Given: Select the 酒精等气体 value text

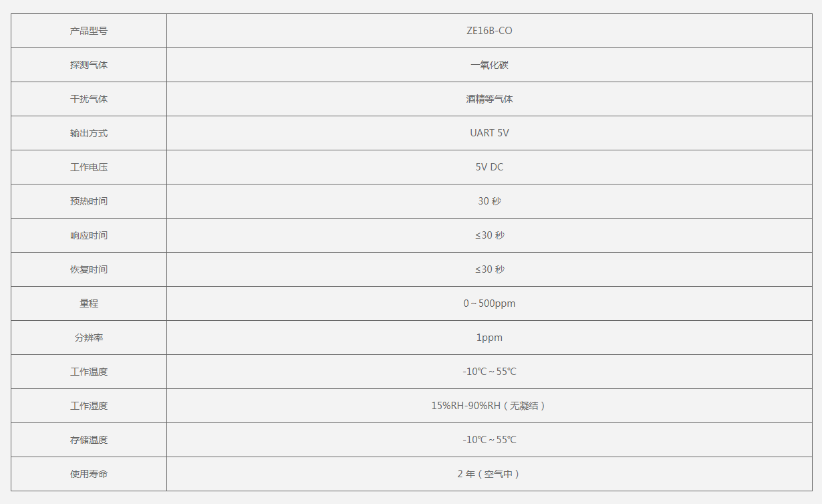Looking at the screenshot, I should coord(489,100).
